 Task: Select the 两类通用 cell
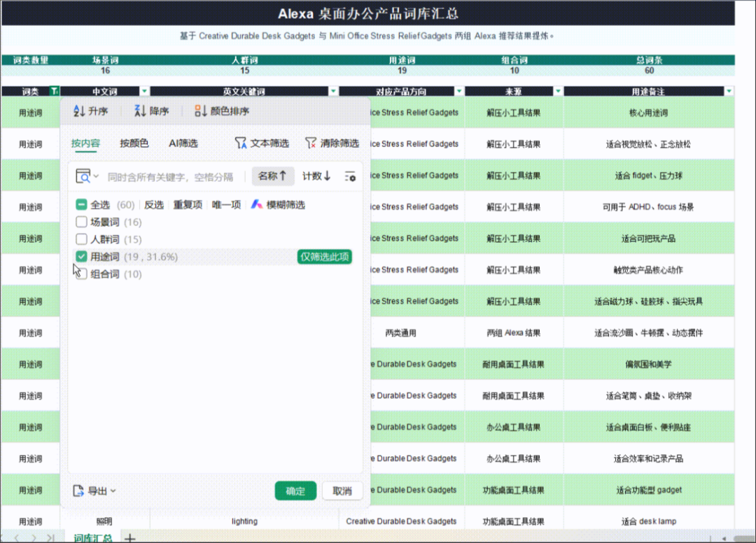tap(417, 333)
